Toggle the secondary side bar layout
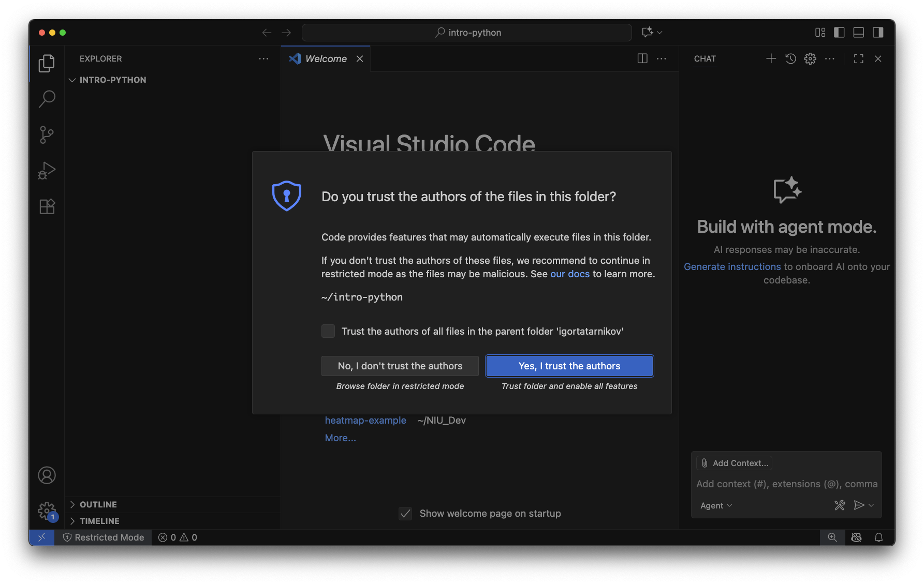Viewport: 924px width, 584px height. (x=878, y=33)
